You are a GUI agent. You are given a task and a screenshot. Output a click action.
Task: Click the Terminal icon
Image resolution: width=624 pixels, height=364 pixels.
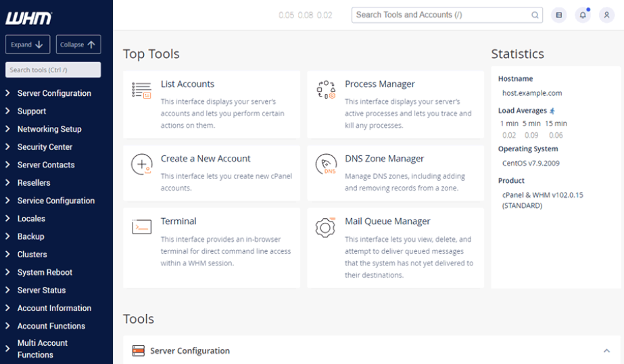[x=142, y=227]
